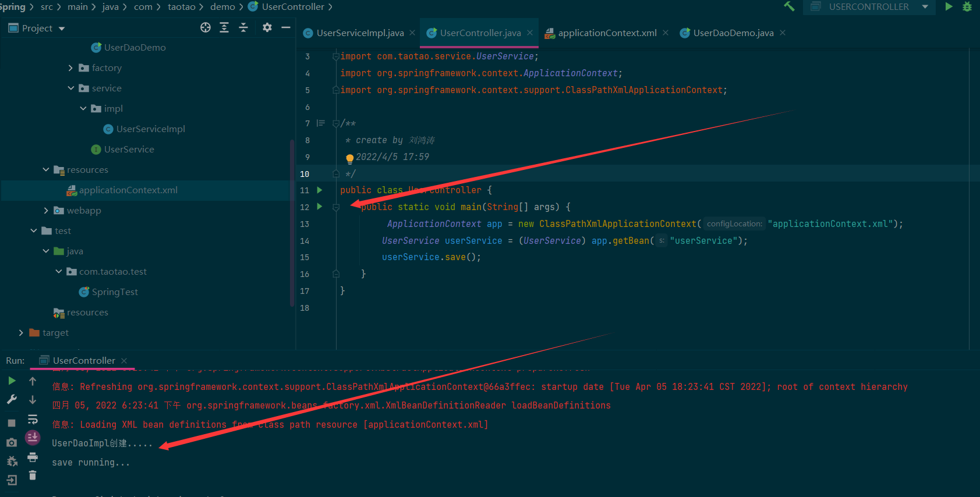
Task: Click run gutter icon beside class UserController
Action: pyautogui.click(x=319, y=190)
